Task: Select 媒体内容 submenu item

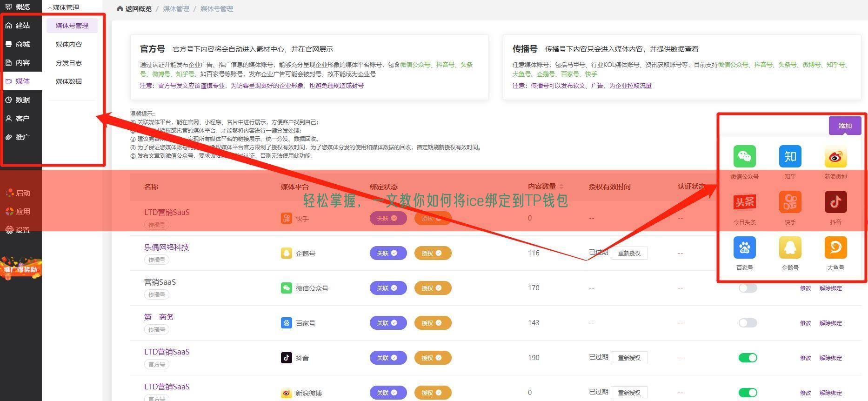Action: (69, 44)
